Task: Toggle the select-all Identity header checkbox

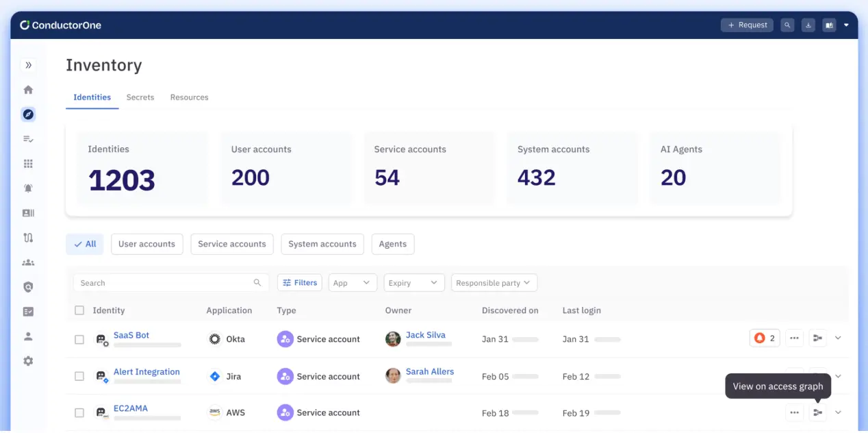Action: tap(79, 310)
